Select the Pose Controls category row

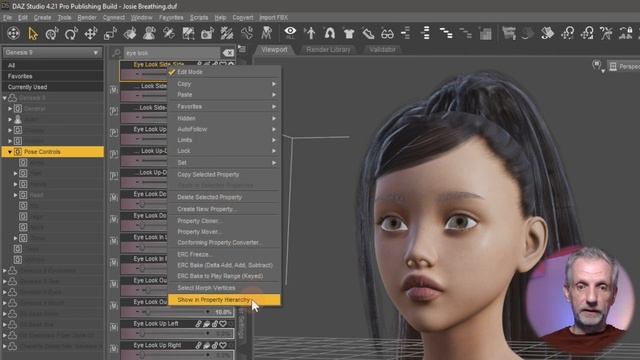[x=53, y=152]
